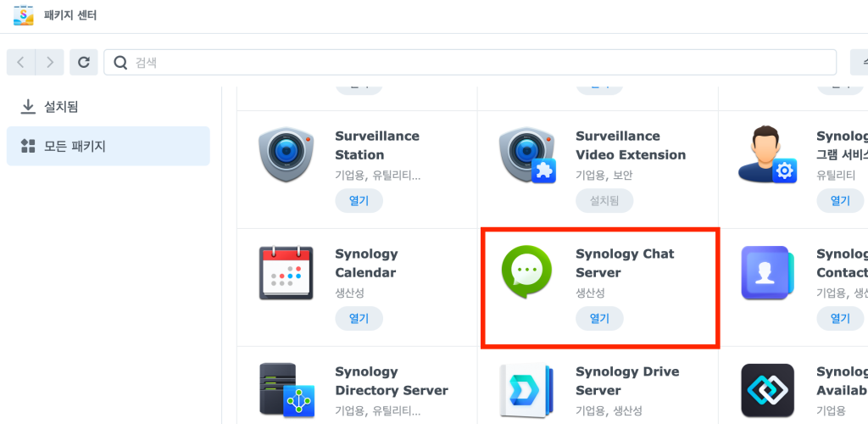The width and height of the screenshot is (868, 424).
Task: Click the magnifier icon in search box
Action: (x=120, y=63)
